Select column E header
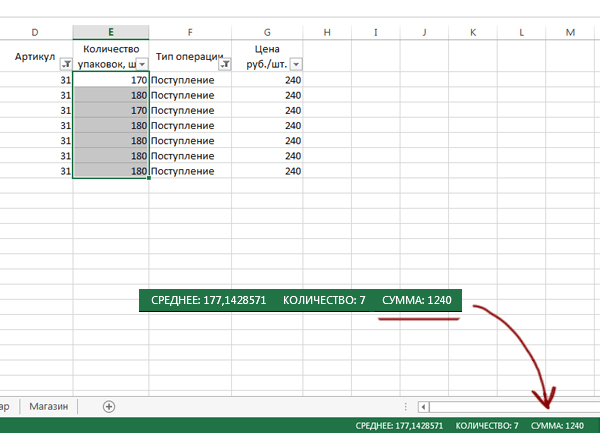This screenshot has height=433, width=600. click(110, 33)
